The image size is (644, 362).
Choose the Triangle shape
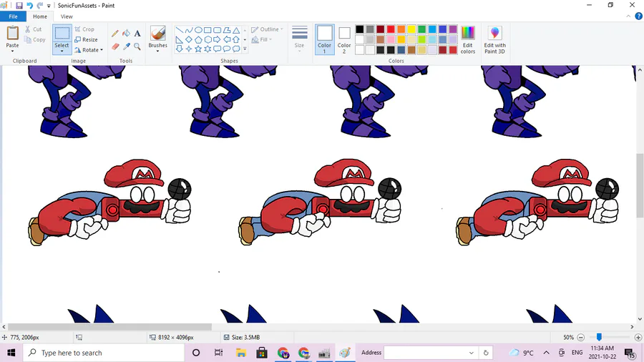[236, 30]
